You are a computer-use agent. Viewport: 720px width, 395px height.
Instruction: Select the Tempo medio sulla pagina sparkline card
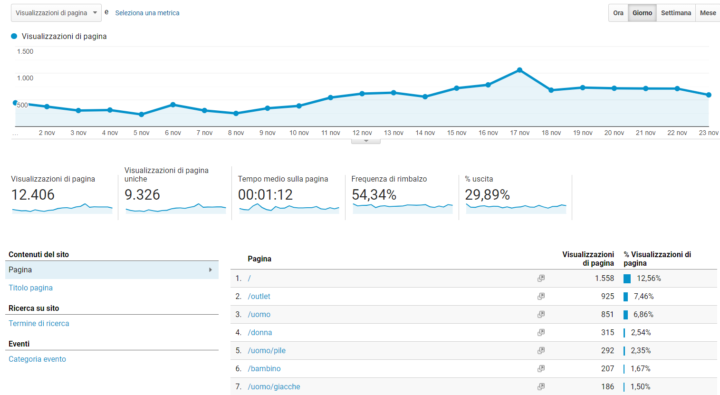[289, 194]
